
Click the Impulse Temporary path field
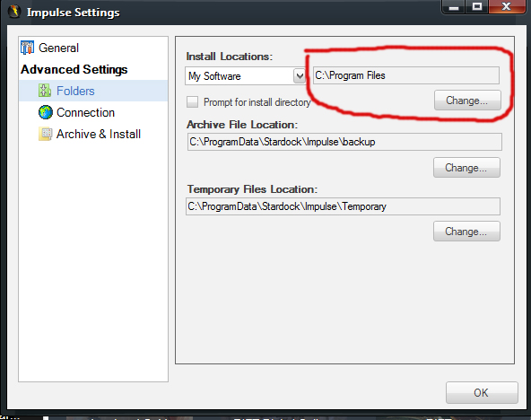point(343,206)
